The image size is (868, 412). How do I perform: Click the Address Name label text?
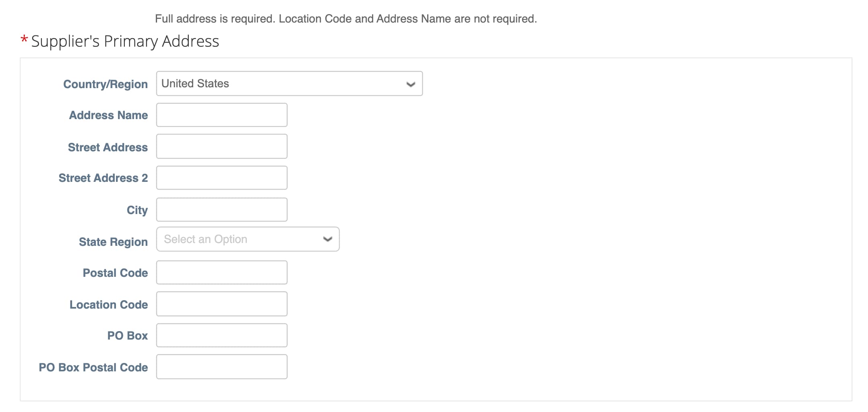coord(108,115)
